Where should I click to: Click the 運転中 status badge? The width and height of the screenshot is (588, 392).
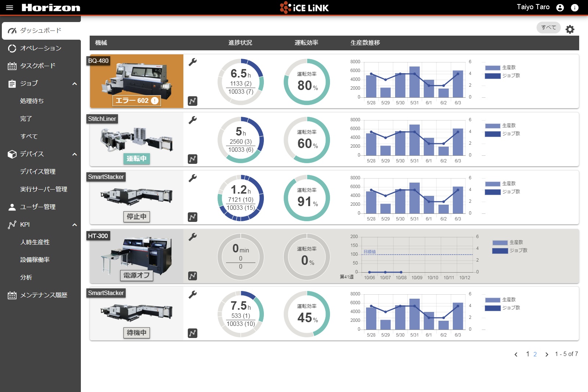(136, 159)
